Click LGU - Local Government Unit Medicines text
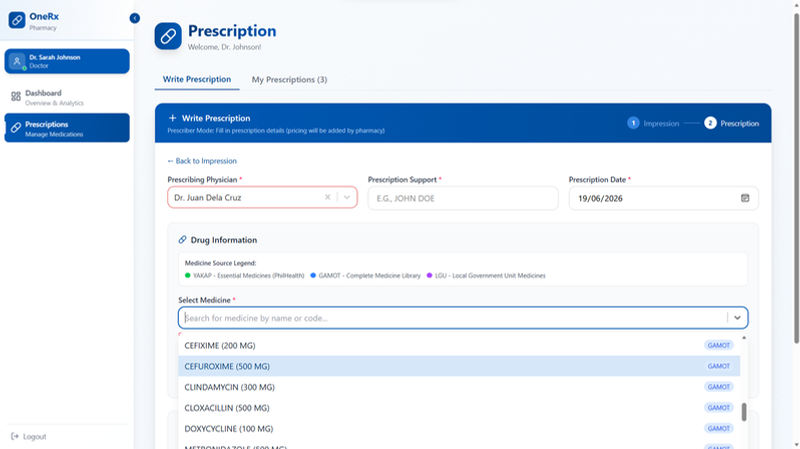Screen dimensions: 800x449 (490, 276)
